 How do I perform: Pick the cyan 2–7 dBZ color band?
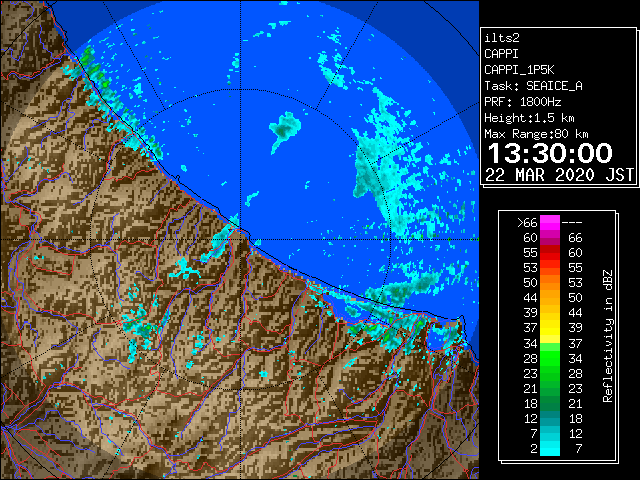pos(550,449)
